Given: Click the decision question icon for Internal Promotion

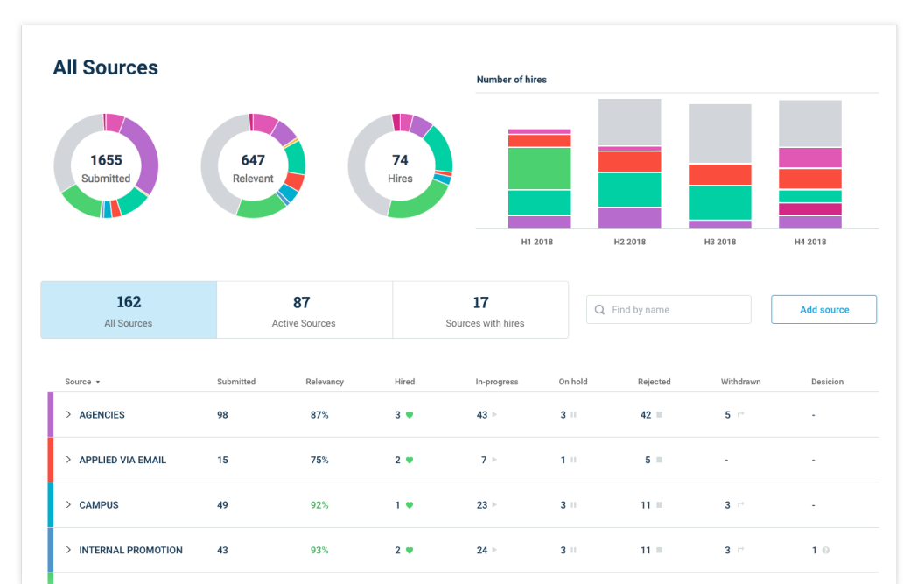Looking at the screenshot, I should (x=825, y=551).
